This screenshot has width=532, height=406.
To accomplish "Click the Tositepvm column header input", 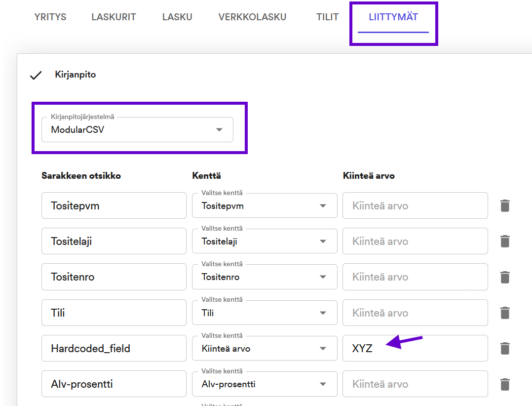I will coord(114,205).
